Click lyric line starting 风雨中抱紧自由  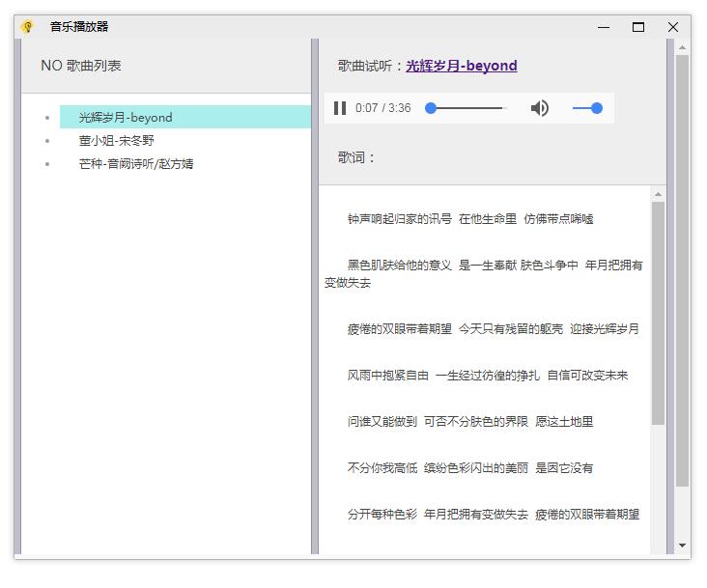tap(488, 376)
